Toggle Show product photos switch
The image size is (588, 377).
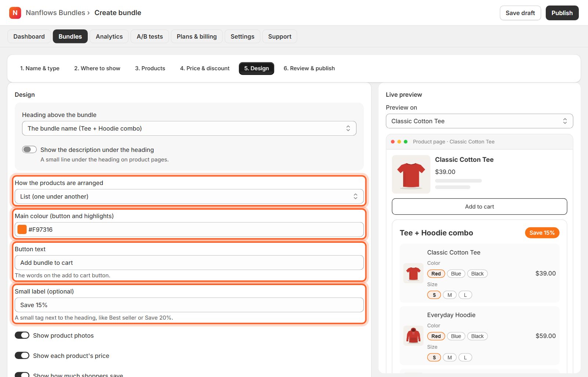pyautogui.click(x=22, y=335)
